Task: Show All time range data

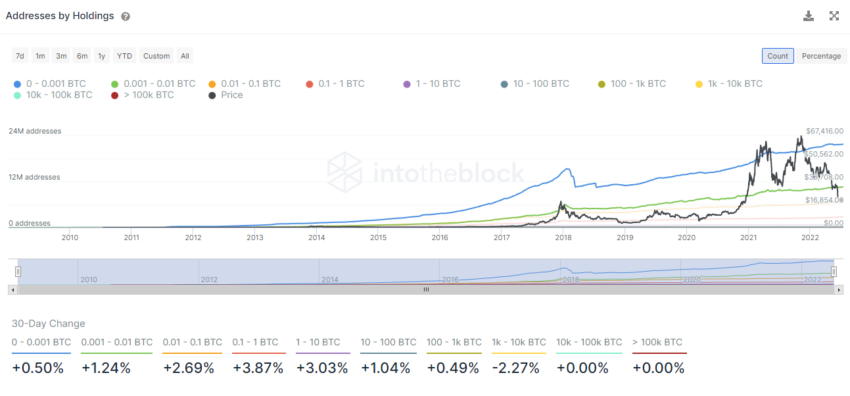Action: 185,56
